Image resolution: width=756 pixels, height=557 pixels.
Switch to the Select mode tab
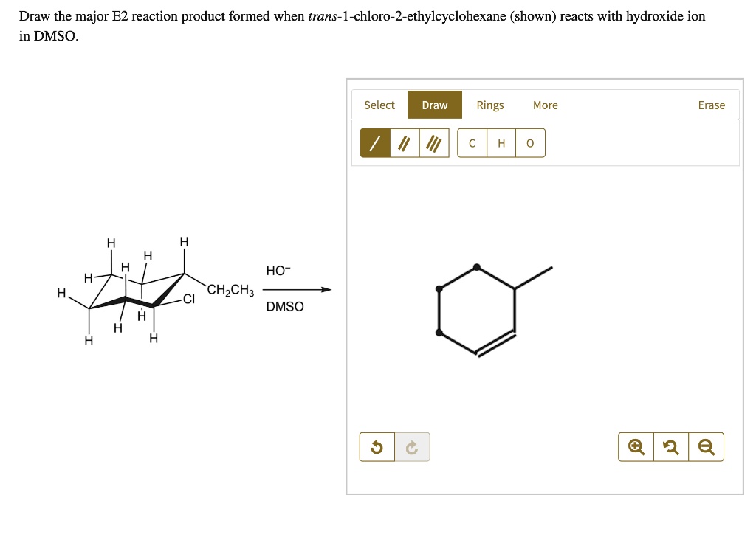coord(379,105)
